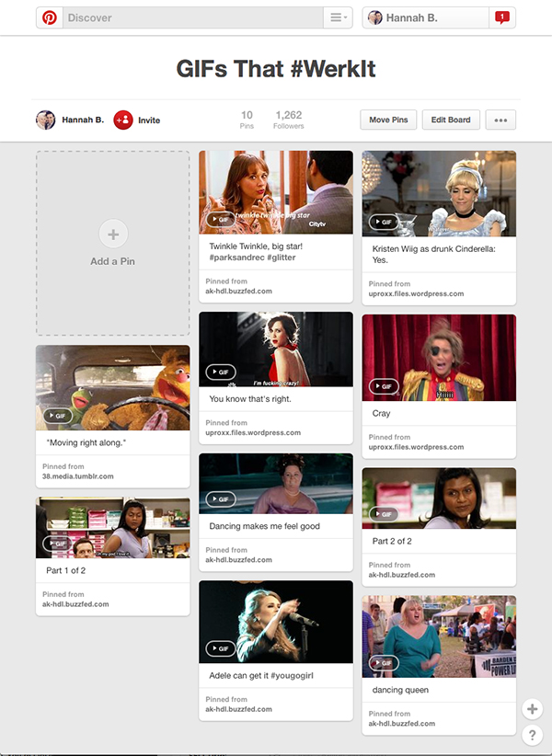This screenshot has width=552, height=756.
Task: Click Hannah B. name beside board avatar
Action: [83, 120]
